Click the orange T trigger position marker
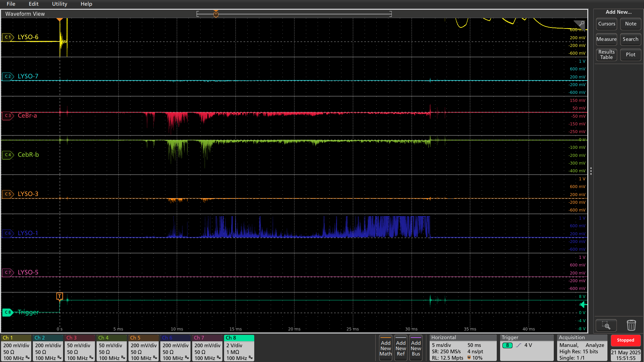 click(60, 296)
